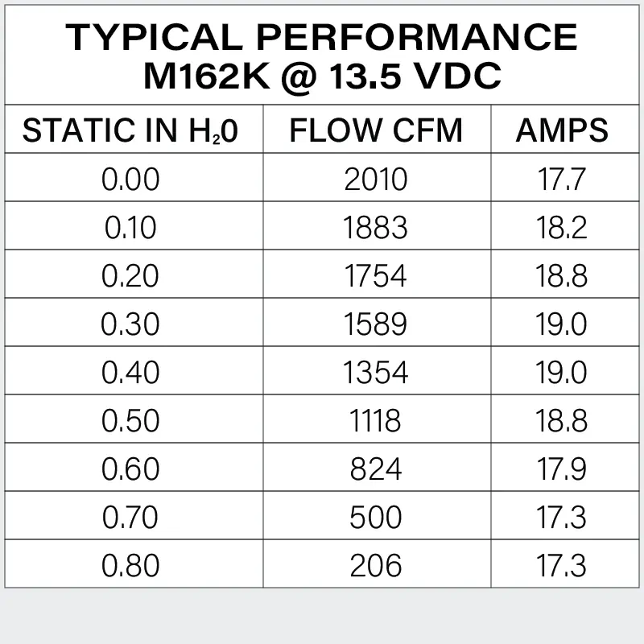The width and height of the screenshot is (644, 644).
Task: Click the 1589 flow CFM cell
Action: (376, 324)
